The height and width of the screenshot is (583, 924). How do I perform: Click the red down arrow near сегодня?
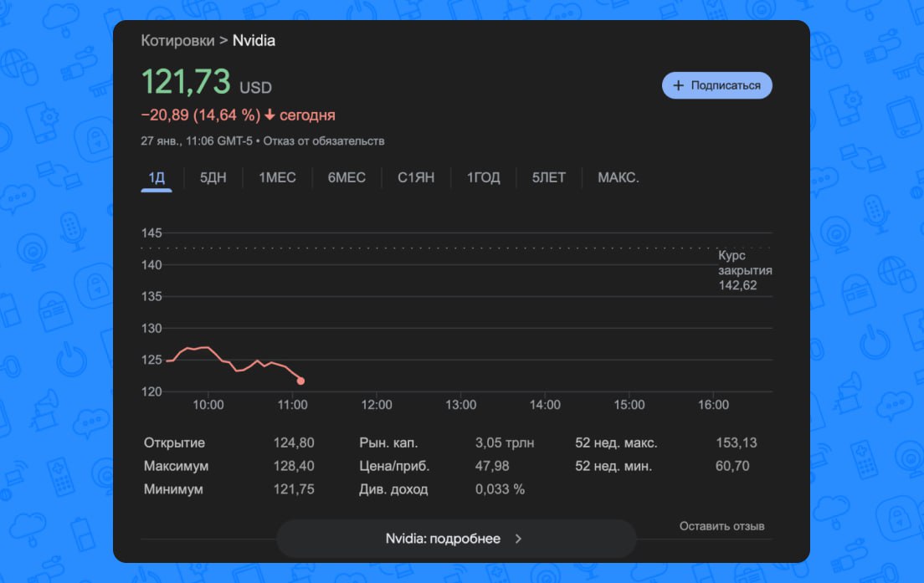[x=269, y=115]
